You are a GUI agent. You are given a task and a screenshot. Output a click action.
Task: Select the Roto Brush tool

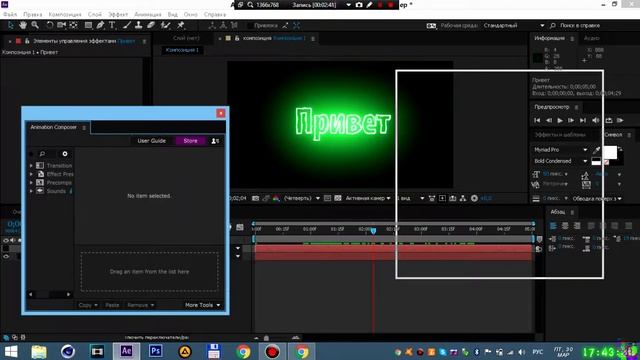pos(165,25)
